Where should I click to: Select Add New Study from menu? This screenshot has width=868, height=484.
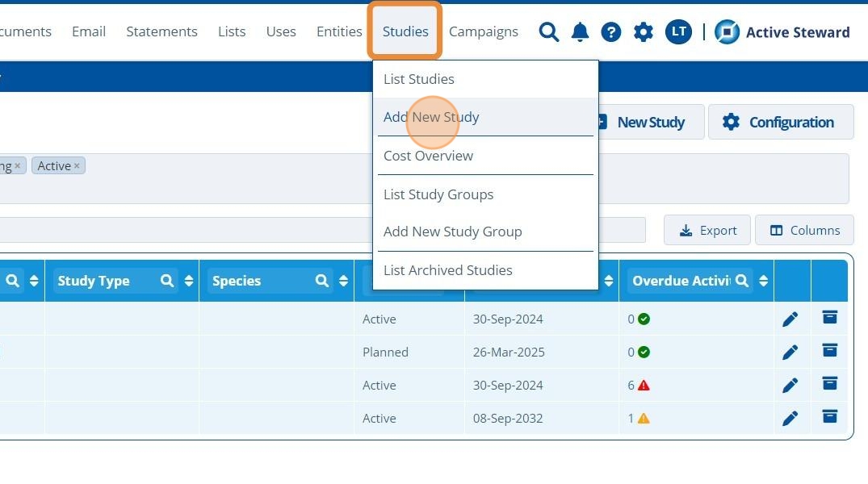coord(431,117)
